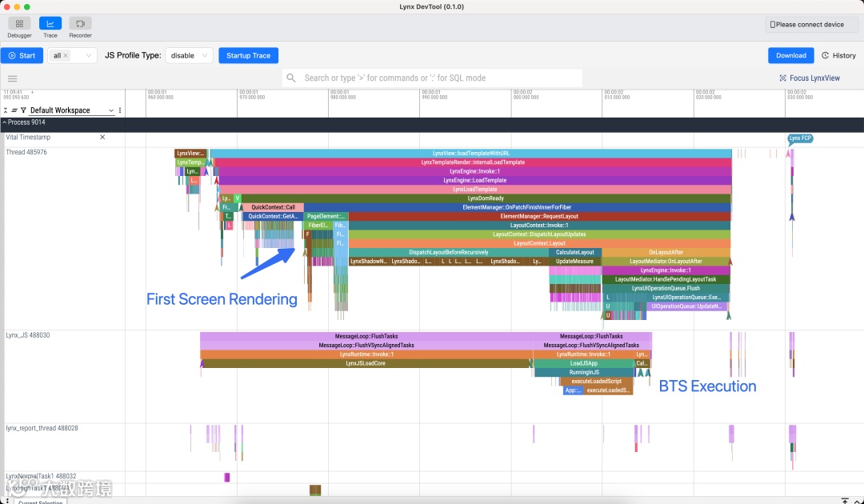Select LynxEngine::LoadTemplate slice
This screenshot has width=864, height=504.
tap(474, 180)
